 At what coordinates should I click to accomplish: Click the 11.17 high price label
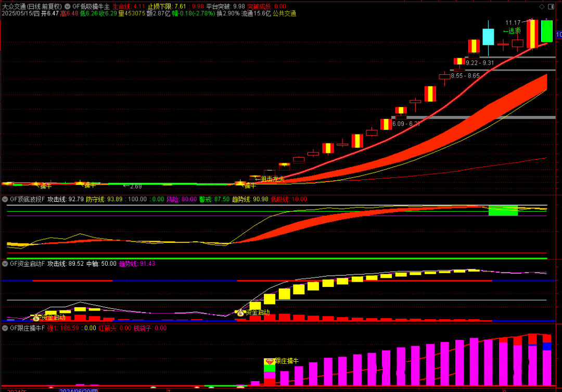(x=513, y=23)
